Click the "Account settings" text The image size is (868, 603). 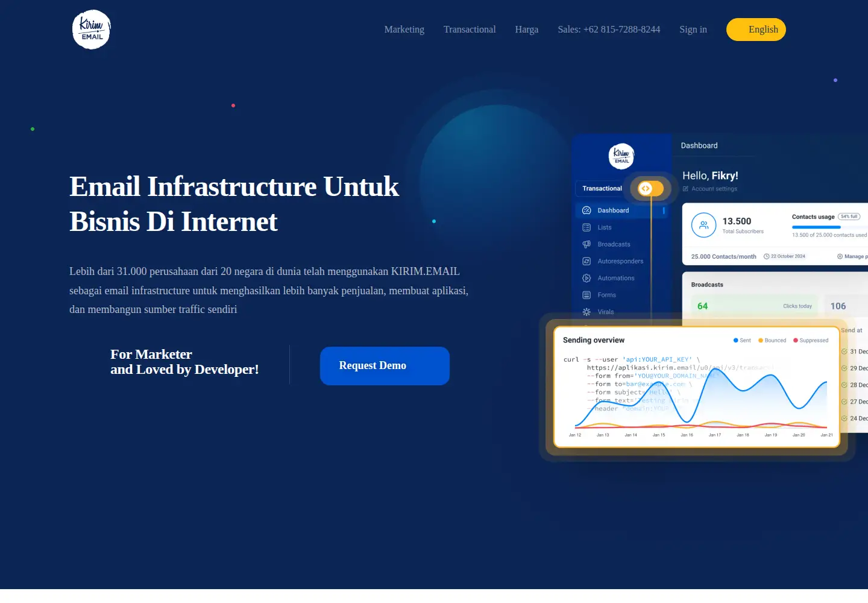714,189
